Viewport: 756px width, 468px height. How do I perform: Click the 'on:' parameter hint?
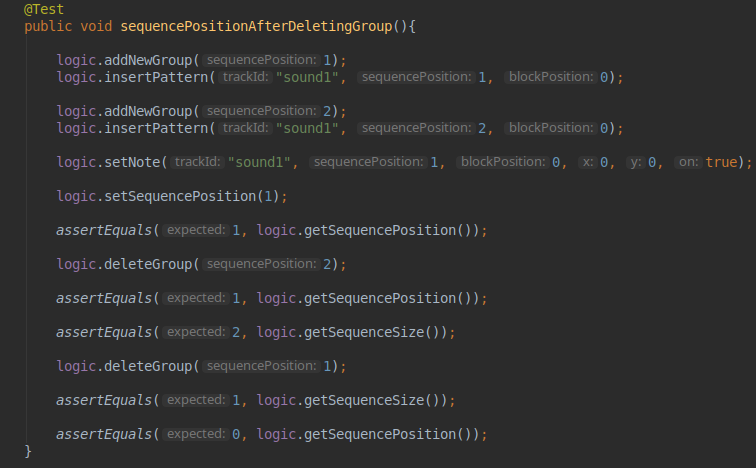[x=688, y=162]
